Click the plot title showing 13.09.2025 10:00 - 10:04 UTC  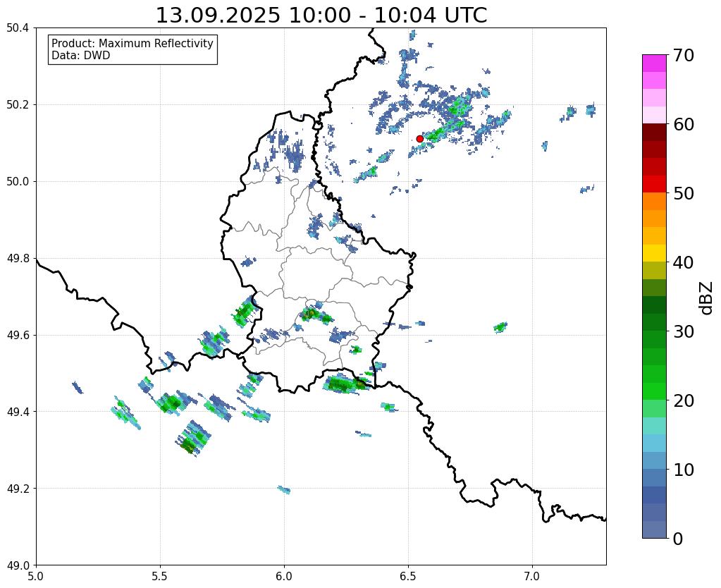pos(321,16)
